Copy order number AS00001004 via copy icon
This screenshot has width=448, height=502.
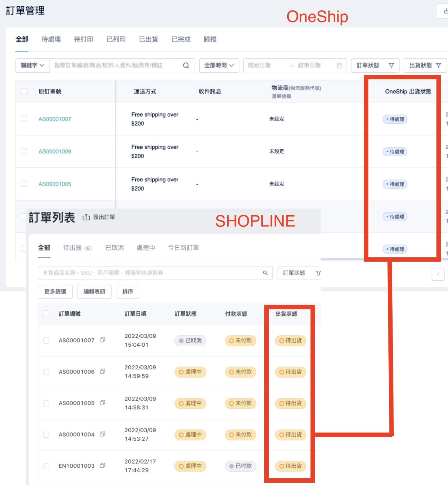point(102,434)
